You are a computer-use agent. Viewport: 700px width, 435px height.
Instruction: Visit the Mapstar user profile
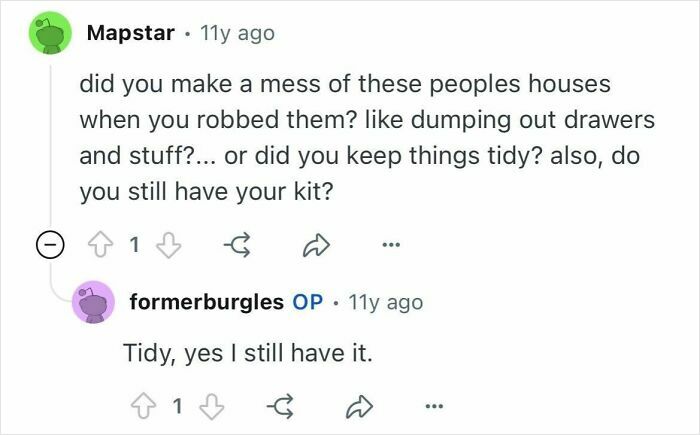[x=131, y=33]
